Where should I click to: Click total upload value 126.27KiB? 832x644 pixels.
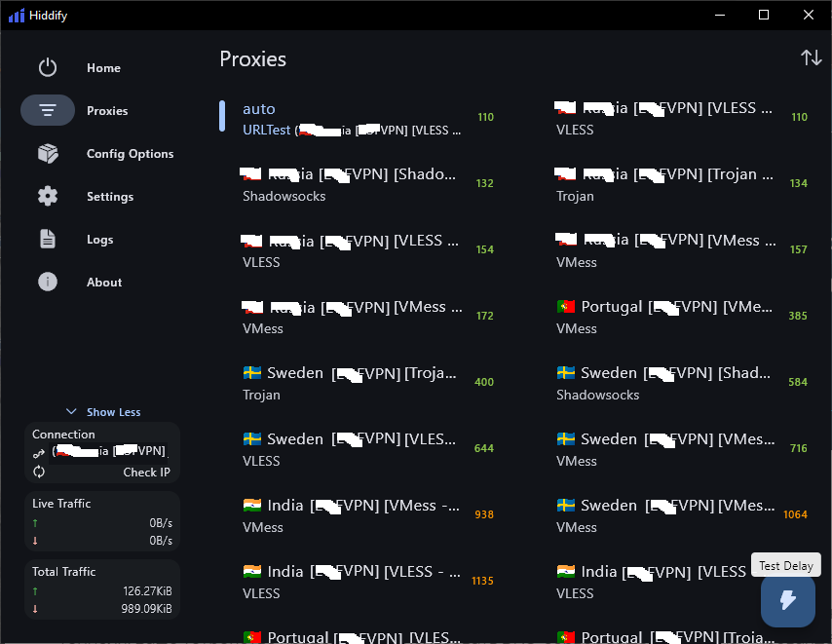pyautogui.click(x=147, y=591)
